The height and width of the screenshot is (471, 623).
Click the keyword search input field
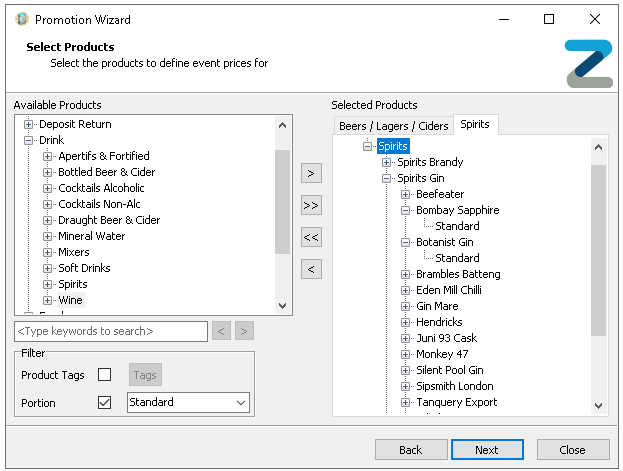tap(111, 331)
